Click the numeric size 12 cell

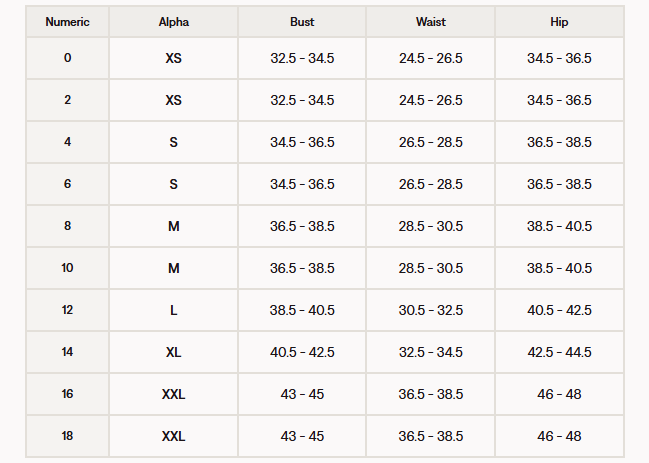67,310
